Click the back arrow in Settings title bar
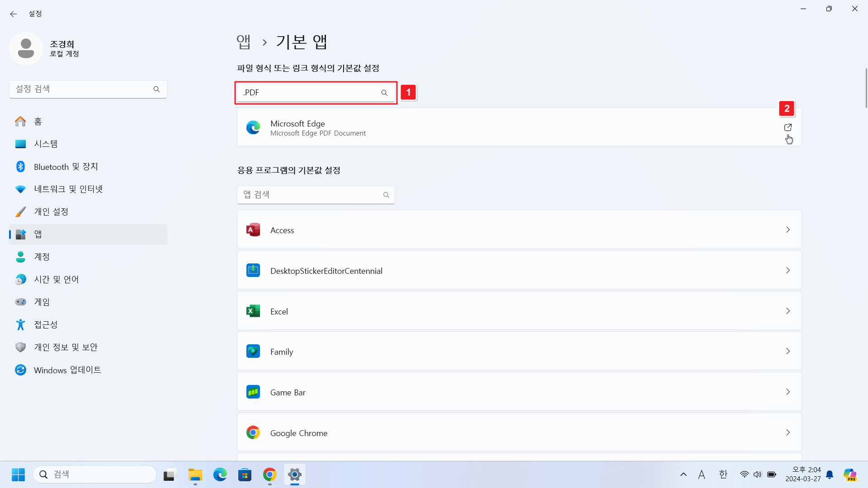Viewport: 868px width, 488px height. point(14,14)
